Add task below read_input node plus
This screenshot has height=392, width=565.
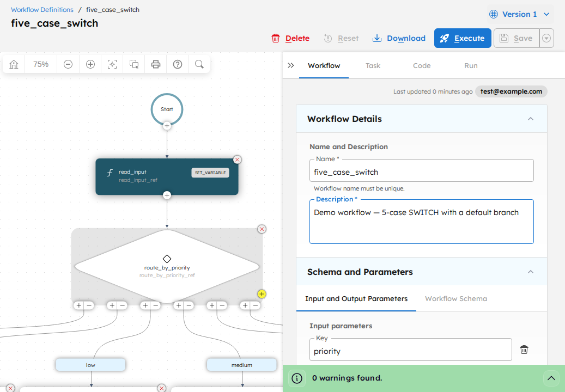coord(167,195)
